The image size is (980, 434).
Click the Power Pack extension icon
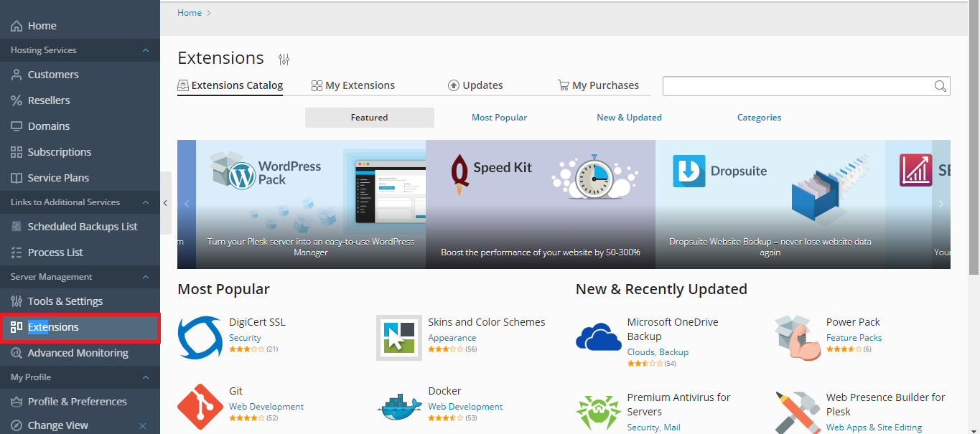(x=798, y=337)
